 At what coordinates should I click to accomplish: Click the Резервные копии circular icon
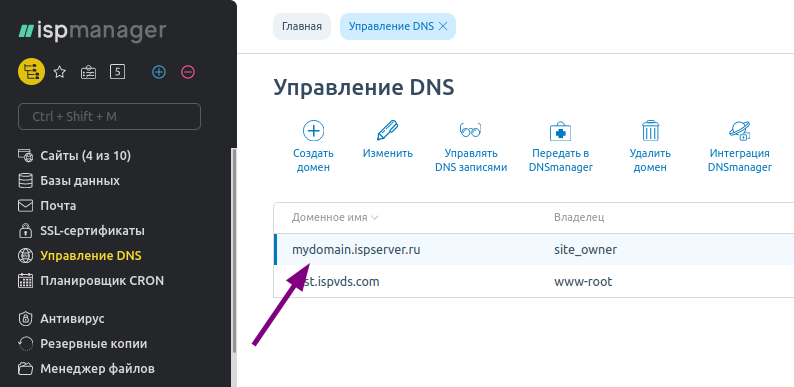[25, 344]
